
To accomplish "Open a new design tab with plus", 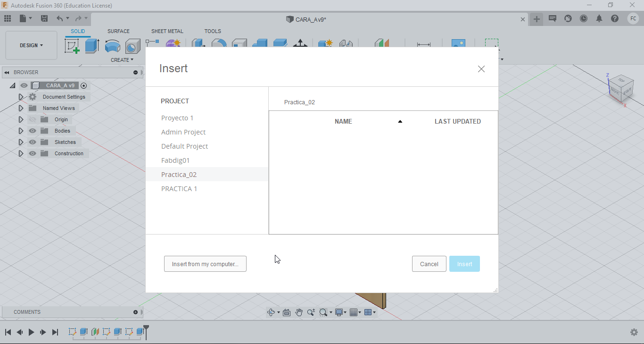I will click(x=537, y=19).
